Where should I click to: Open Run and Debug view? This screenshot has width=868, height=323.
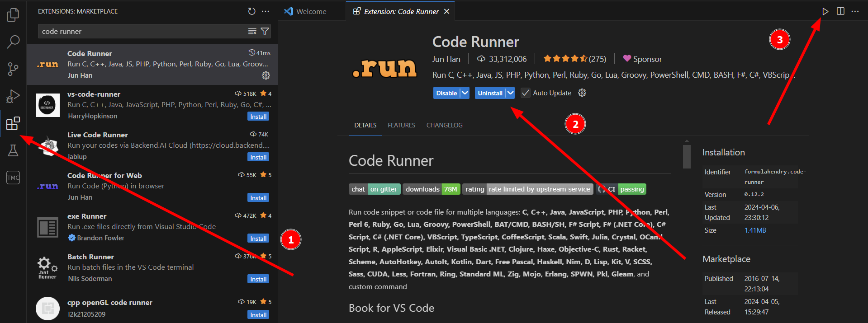pos(13,96)
